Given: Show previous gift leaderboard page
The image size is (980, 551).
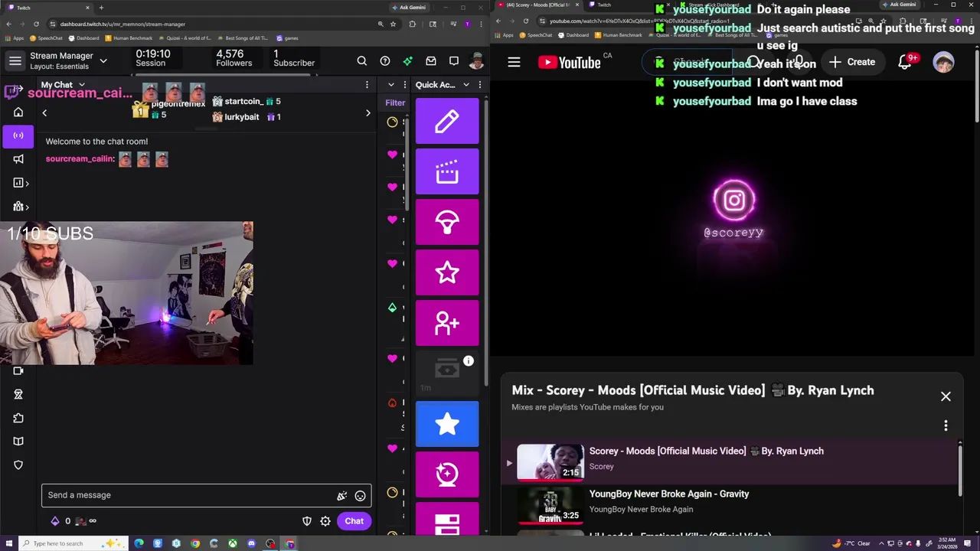Looking at the screenshot, I should pyautogui.click(x=44, y=113).
